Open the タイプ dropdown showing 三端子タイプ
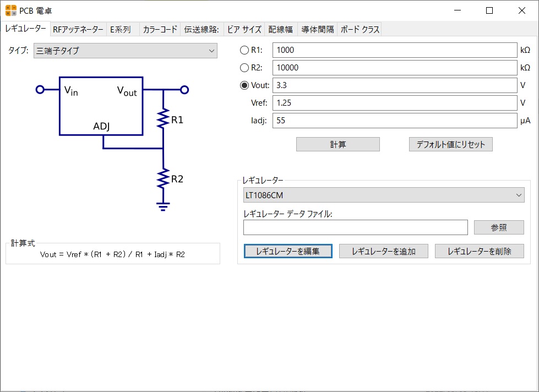This screenshot has height=392, width=539. [x=126, y=51]
